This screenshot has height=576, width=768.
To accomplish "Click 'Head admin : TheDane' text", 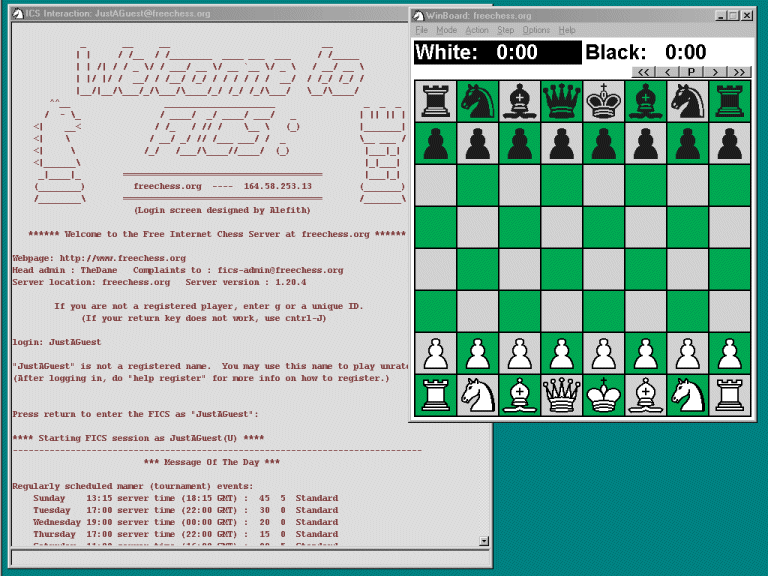I will pyautogui.click(x=65, y=270).
